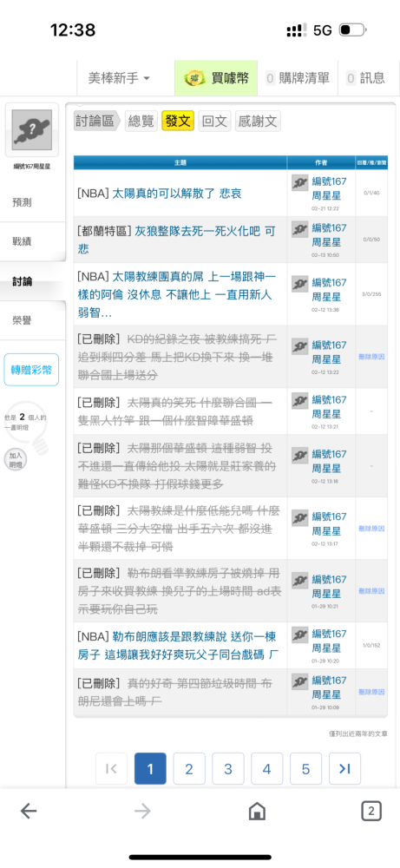Open the 買嘑幣 coin purchase button
This screenshot has height=868, width=400.
click(216, 78)
